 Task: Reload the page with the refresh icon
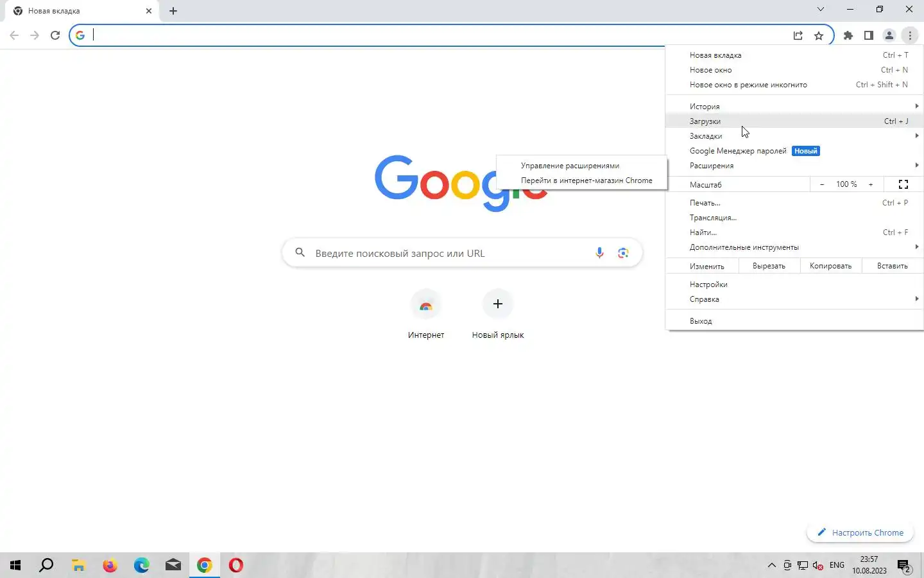(55, 35)
